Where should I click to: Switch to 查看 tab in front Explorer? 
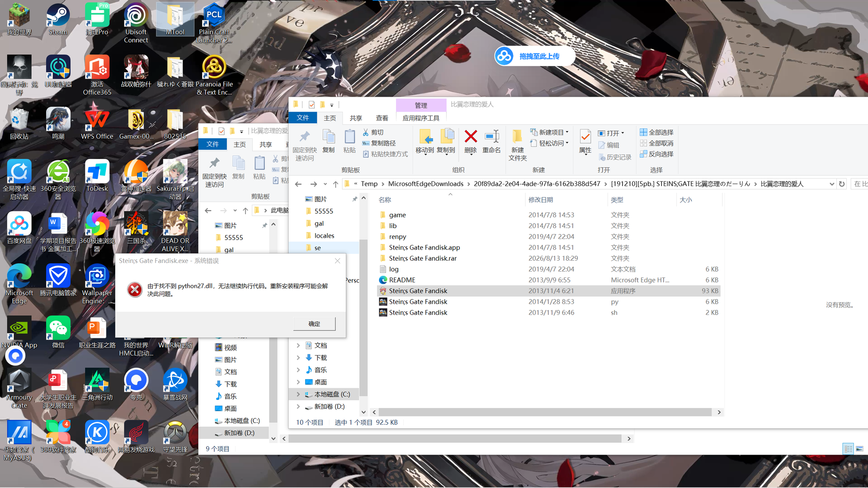tap(382, 118)
